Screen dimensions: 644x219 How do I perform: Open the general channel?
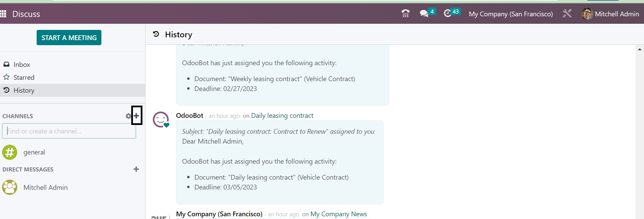tap(34, 152)
